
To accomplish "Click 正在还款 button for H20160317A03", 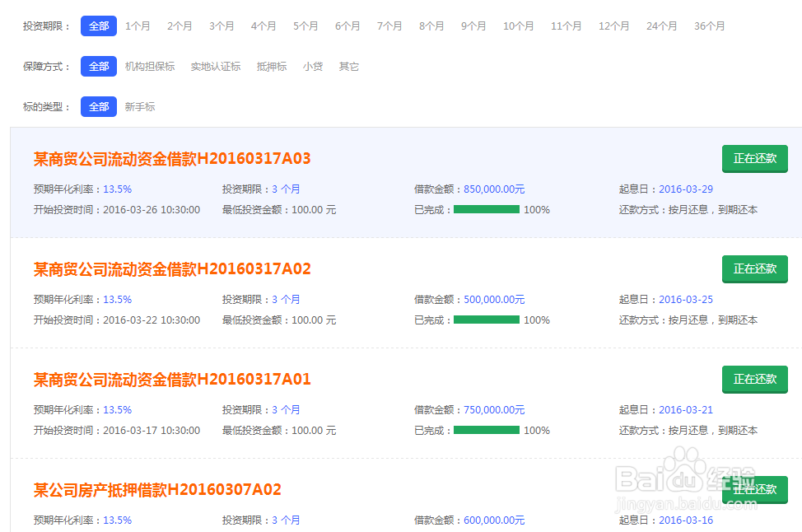I will (755, 159).
